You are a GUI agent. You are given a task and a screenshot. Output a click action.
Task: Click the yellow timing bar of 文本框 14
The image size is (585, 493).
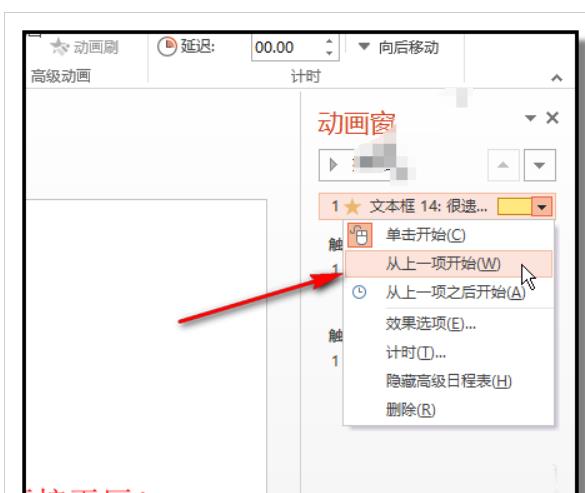pyautogui.click(x=514, y=206)
